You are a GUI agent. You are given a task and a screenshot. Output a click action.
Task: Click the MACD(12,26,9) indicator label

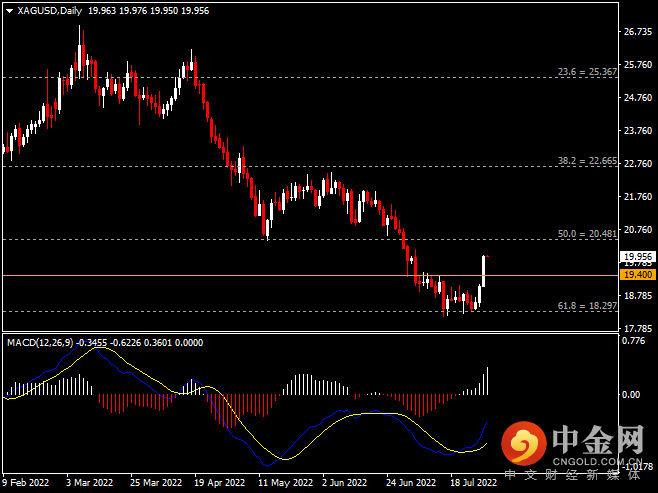click(x=40, y=343)
